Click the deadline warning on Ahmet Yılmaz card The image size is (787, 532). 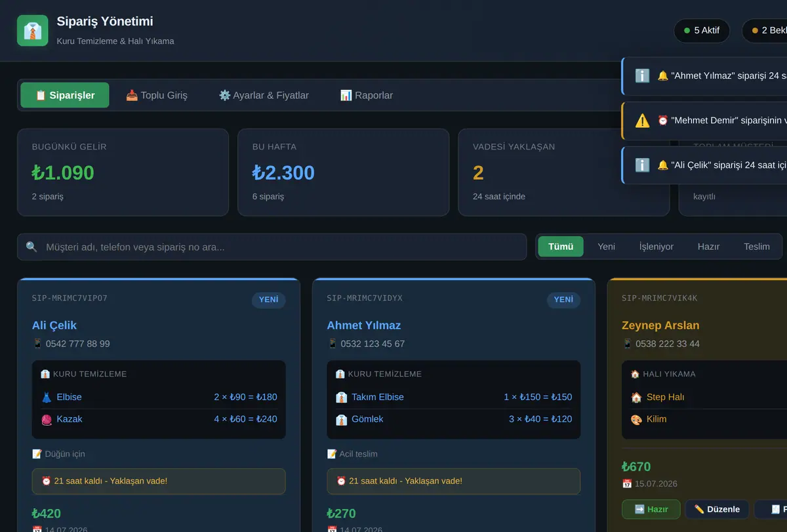click(454, 481)
